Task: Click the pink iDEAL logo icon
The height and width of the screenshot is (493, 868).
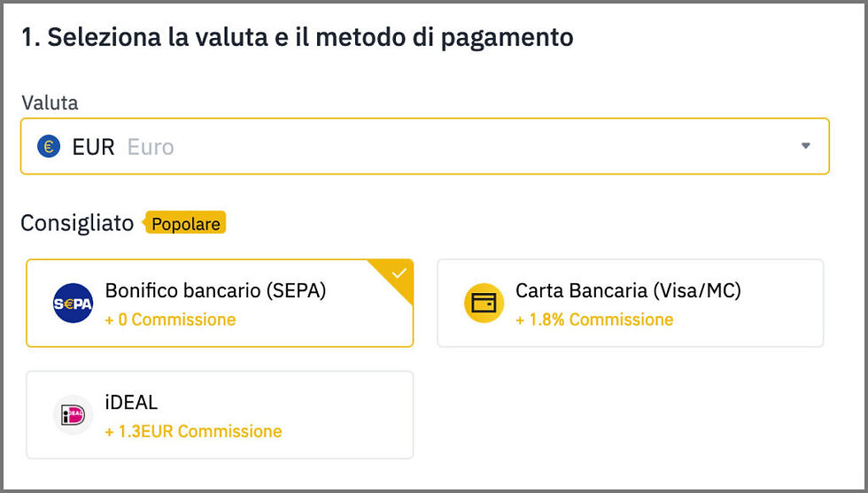Action: click(x=73, y=414)
